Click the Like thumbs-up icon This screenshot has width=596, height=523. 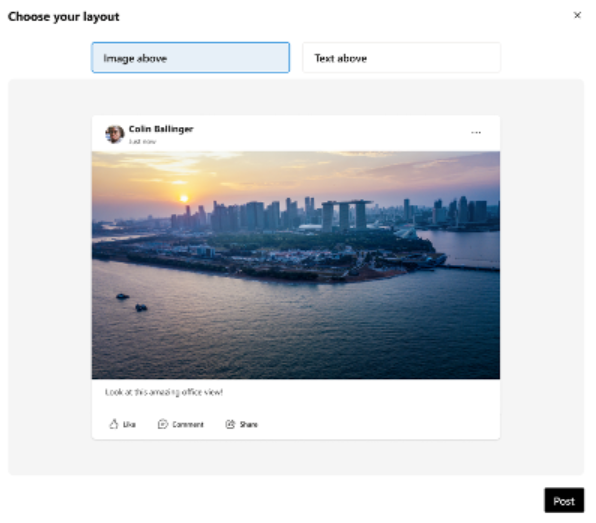[114, 424]
